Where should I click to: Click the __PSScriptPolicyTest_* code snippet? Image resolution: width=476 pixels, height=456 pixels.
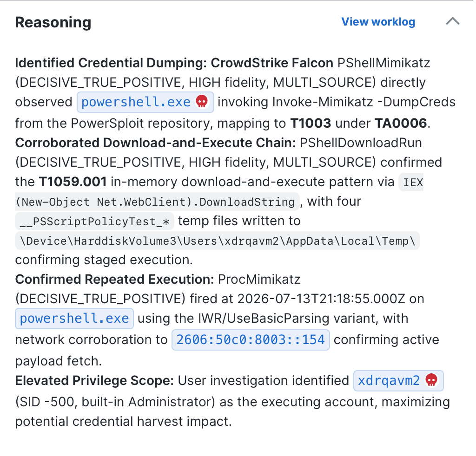tap(94, 221)
